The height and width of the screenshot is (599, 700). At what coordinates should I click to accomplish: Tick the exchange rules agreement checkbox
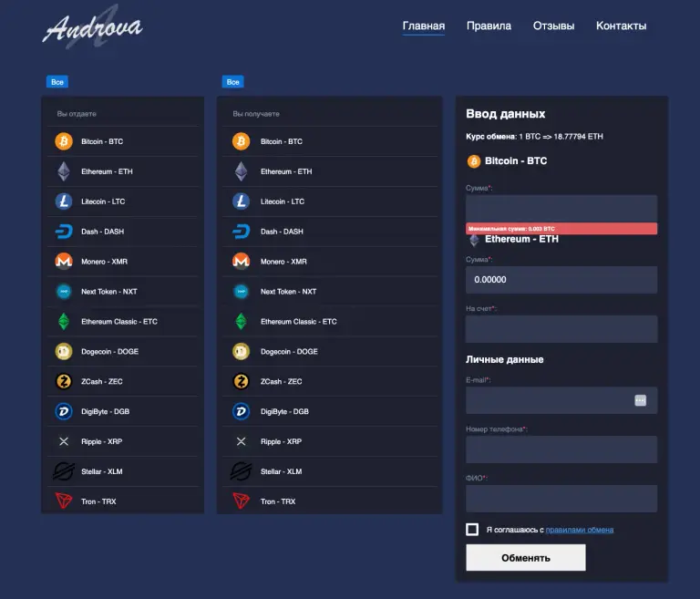click(472, 530)
